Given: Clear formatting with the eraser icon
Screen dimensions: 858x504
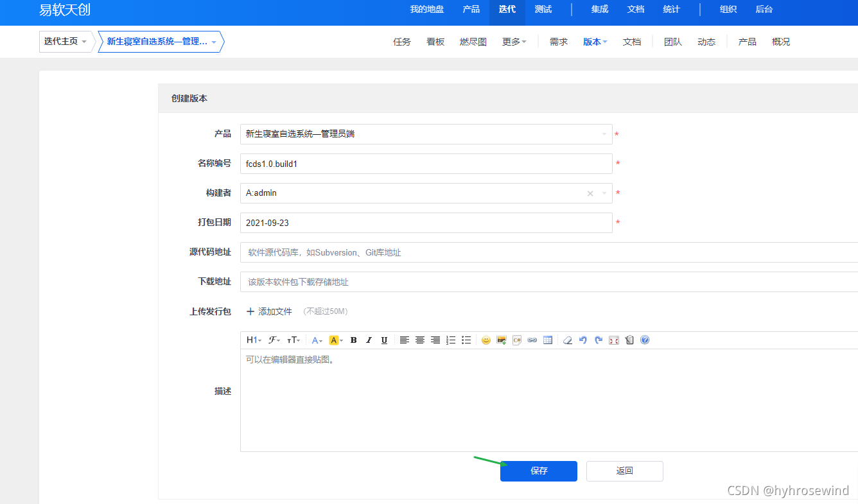Looking at the screenshot, I should (x=568, y=340).
